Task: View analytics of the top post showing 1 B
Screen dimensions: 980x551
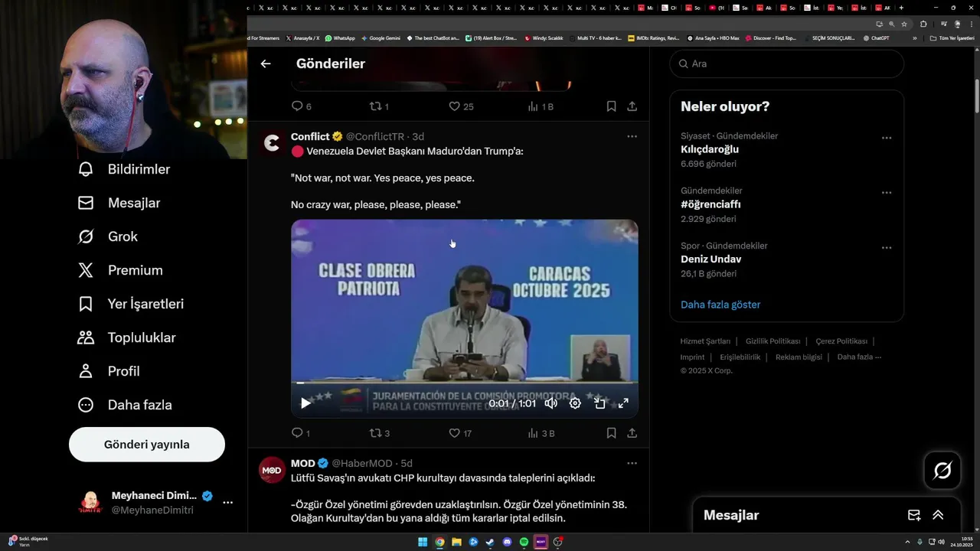Action: click(x=541, y=106)
